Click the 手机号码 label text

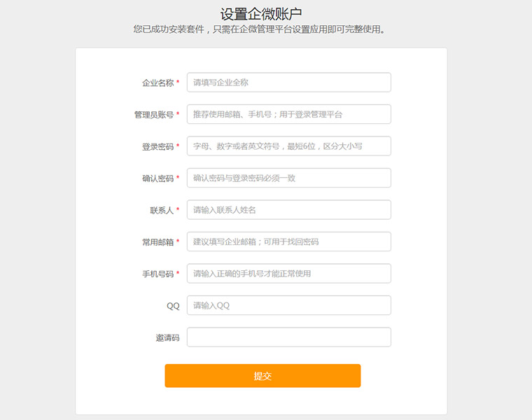tap(157, 274)
